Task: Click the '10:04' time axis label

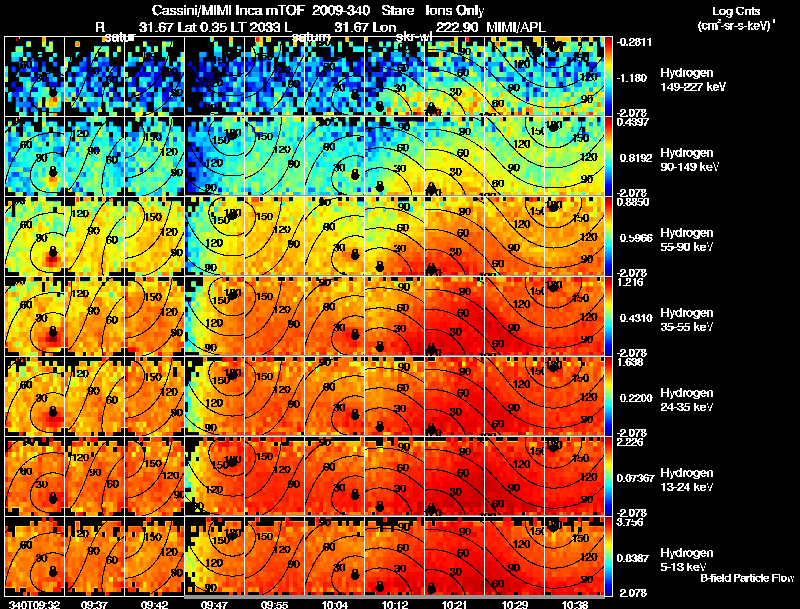Action: (x=335, y=604)
